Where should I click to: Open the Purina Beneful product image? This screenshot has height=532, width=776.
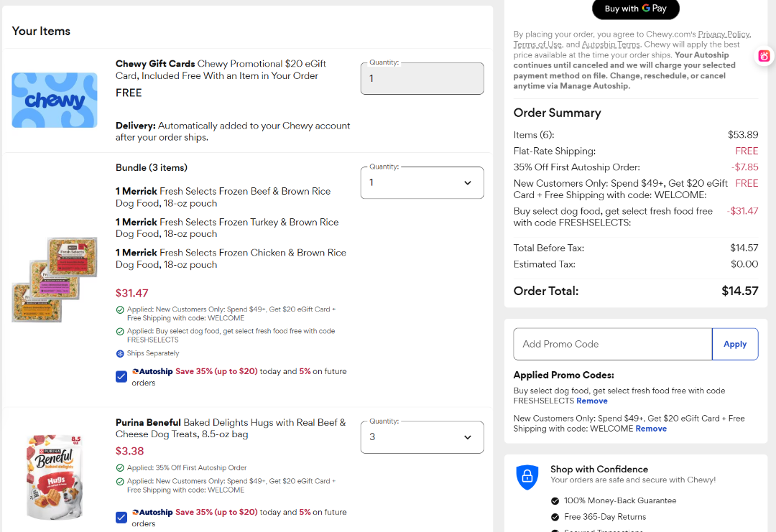pyautogui.click(x=54, y=477)
